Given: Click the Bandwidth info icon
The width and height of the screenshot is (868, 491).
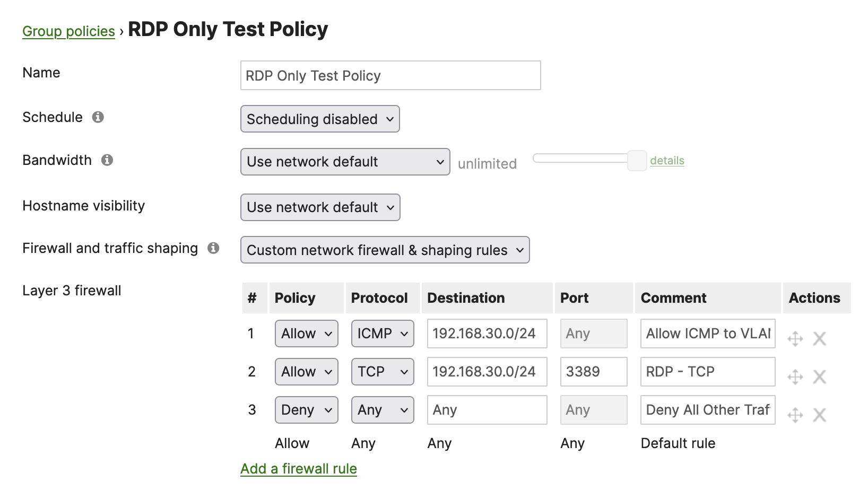Looking at the screenshot, I should click(107, 160).
